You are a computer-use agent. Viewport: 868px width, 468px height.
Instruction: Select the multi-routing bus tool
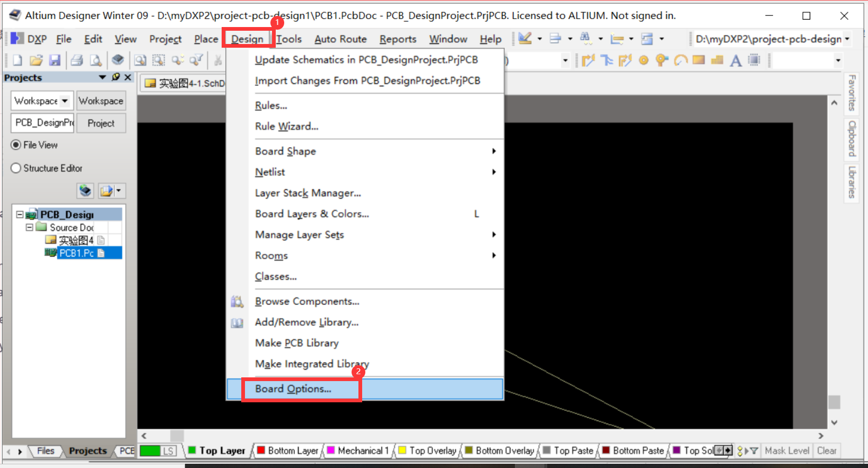click(x=607, y=60)
